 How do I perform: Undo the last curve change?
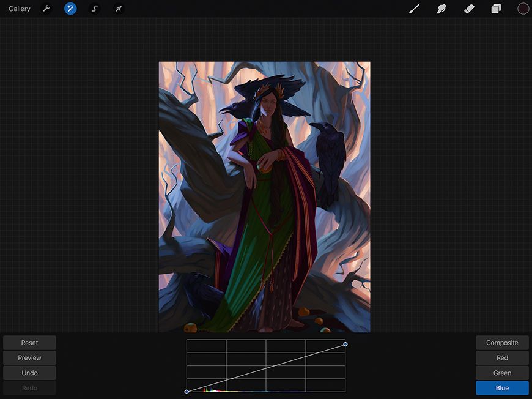pyautogui.click(x=29, y=373)
